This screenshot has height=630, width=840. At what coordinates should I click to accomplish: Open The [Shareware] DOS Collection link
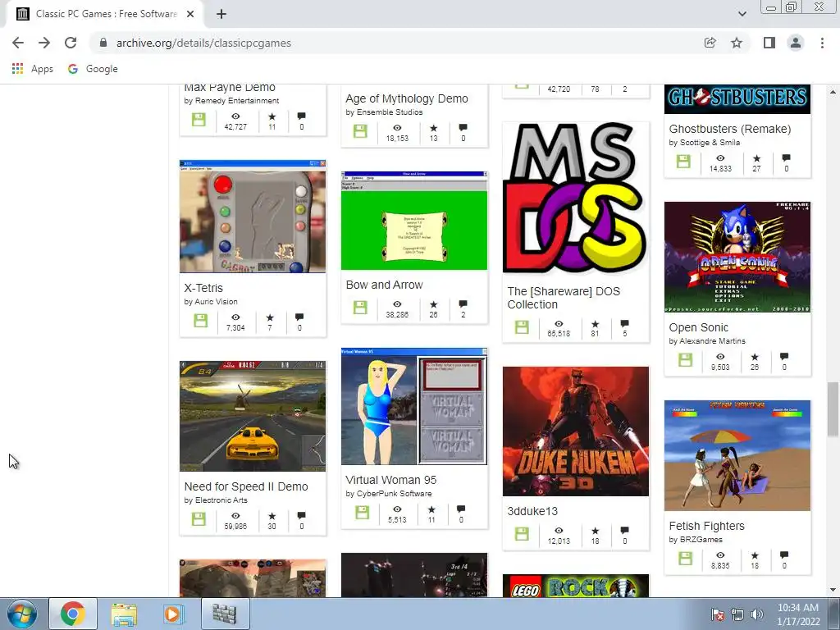(564, 298)
